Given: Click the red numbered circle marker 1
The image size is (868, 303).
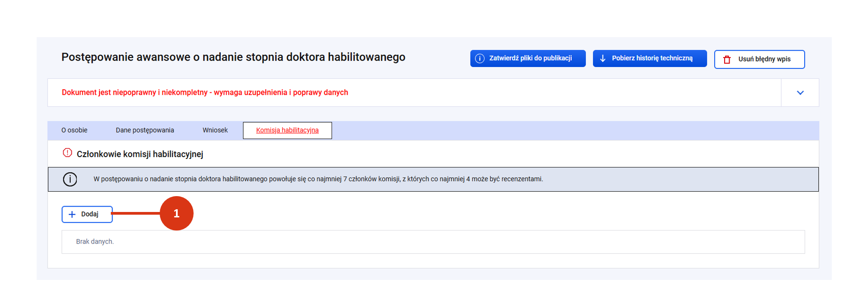Looking at the screenshot, I should point(176,213).
